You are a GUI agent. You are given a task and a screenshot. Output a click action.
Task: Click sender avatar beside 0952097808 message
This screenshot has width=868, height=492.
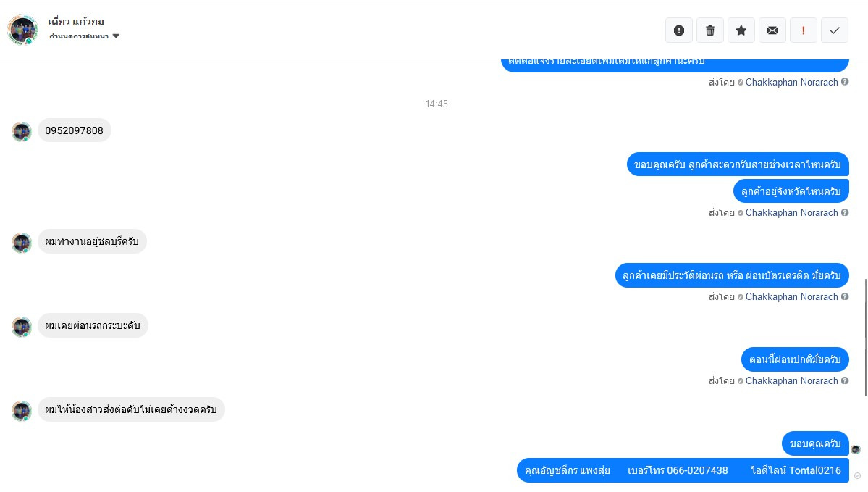(22, 132)
